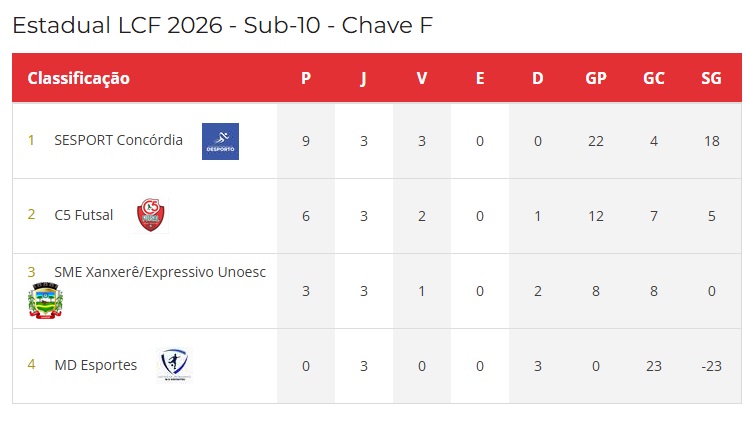This screenshot has width=749, height=421.
Task: Click SESPORT Concórdia's 22 goals-for cell
Action: pyautogui.click(x=596, y=141)
